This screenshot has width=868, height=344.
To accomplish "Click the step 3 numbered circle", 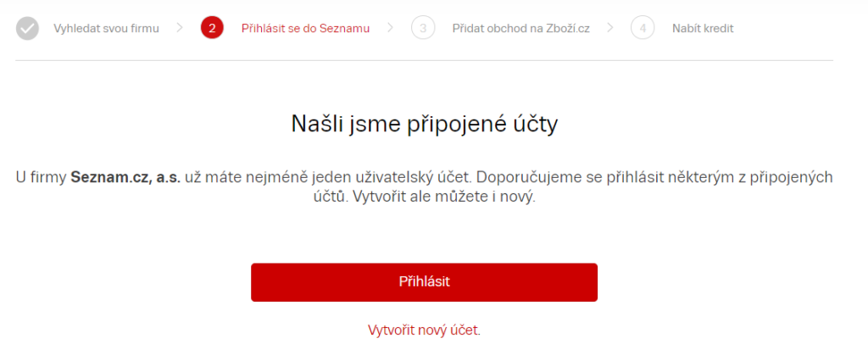I will click(423, 28).
